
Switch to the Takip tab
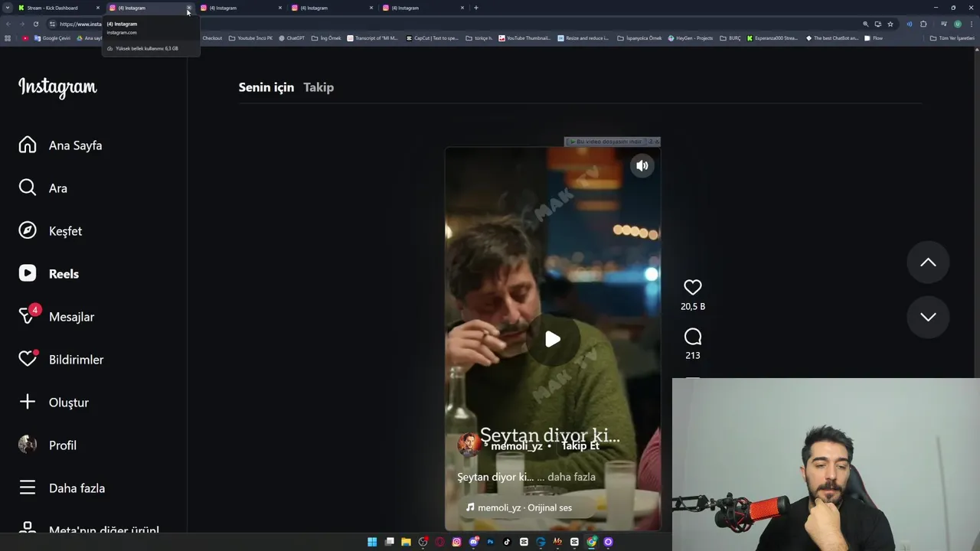pyautogui.click(x=318, y=87)
